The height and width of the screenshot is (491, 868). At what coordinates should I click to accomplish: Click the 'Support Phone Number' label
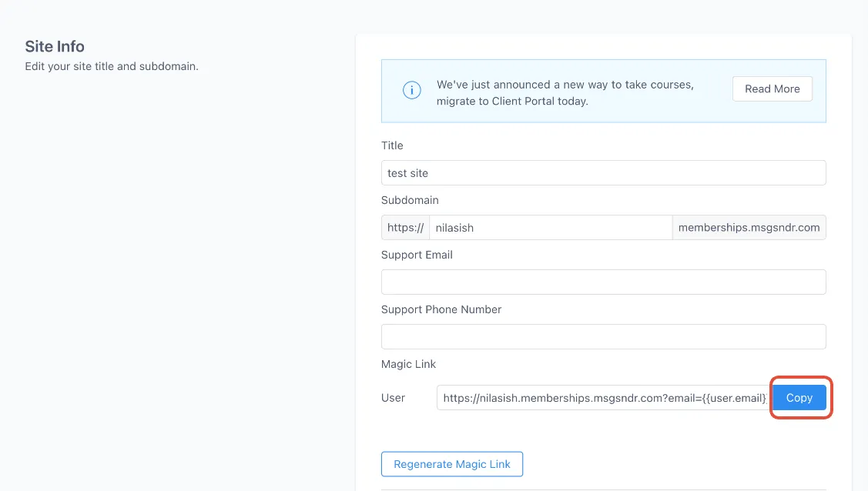pos(441,309)
